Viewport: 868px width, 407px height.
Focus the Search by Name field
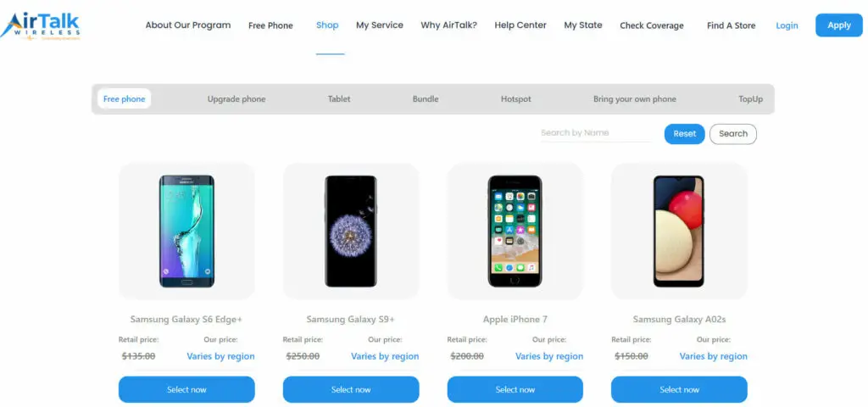tap(596, 133)
